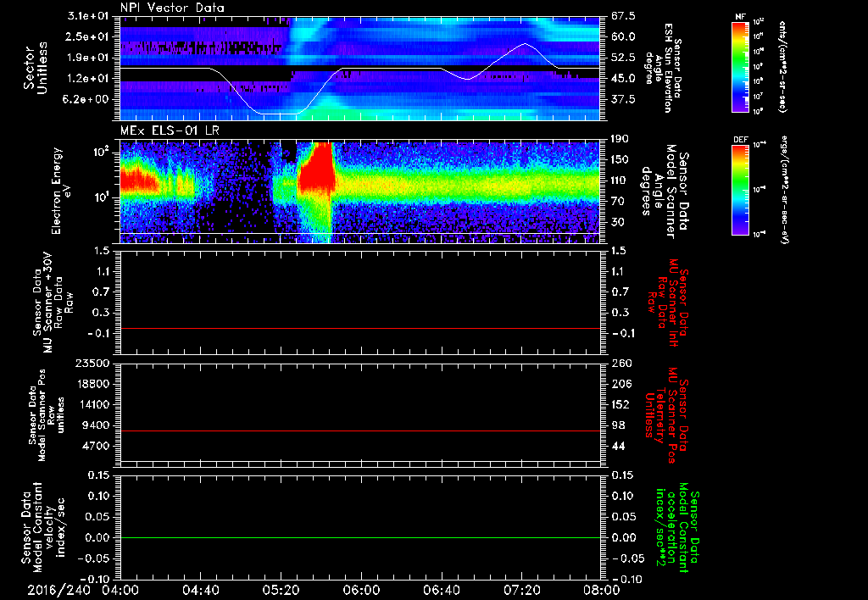This screenshot has height=600, width=868.
Task: Click the "152" telemetry tick label
Action: (620, 404)
